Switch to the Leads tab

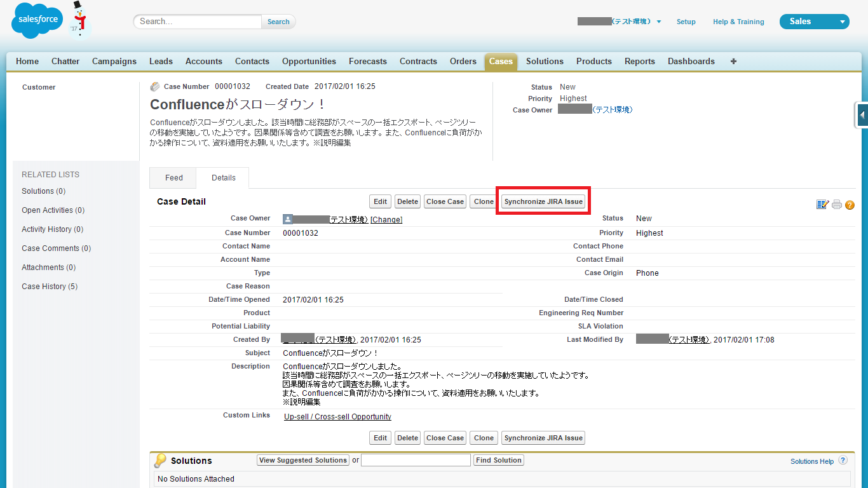(x=161, y=62)
